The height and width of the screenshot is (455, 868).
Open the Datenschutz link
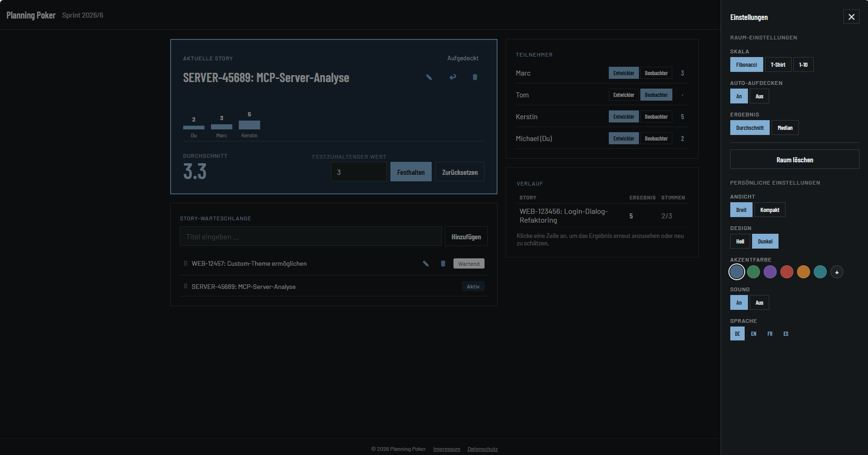click(x=482, y=449)
